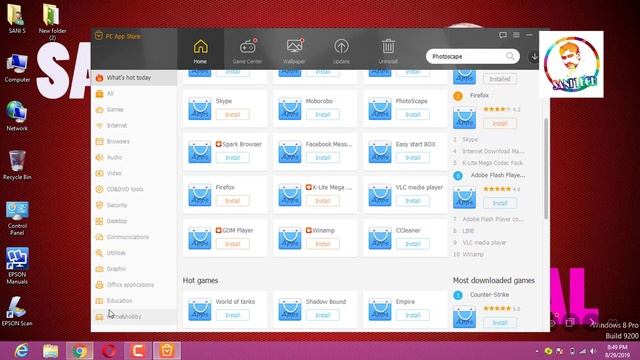Install Firefox from the app grid

[x=233, y=201]
